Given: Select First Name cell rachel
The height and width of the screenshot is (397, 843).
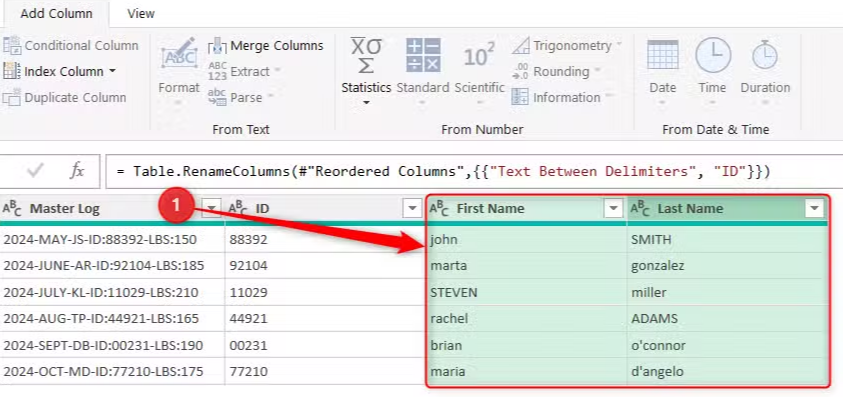Looking at the screenshot, I should [x=526, y=318].
